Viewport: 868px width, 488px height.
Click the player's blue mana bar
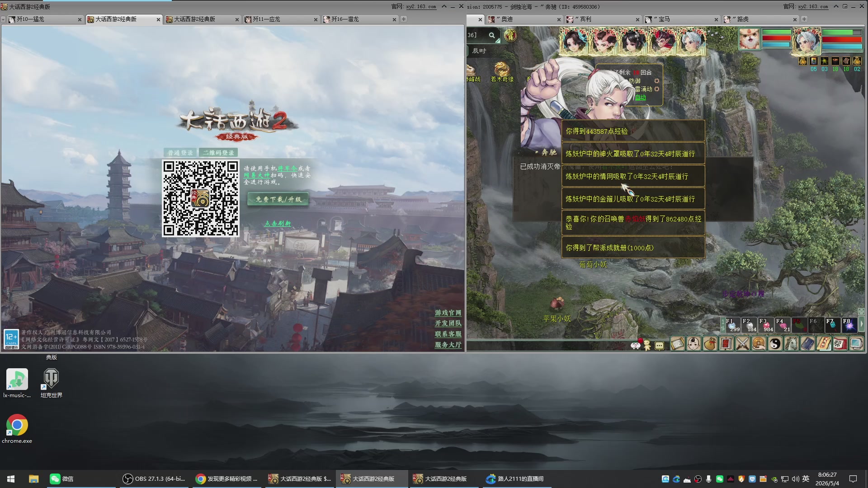842,46
